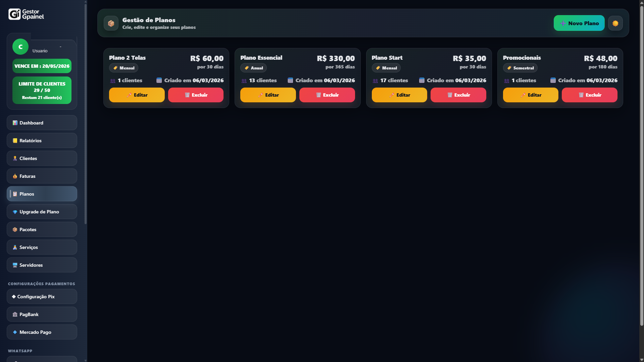
Task: Open the Dashboard menu item
Action: click(x=42, y=123)
